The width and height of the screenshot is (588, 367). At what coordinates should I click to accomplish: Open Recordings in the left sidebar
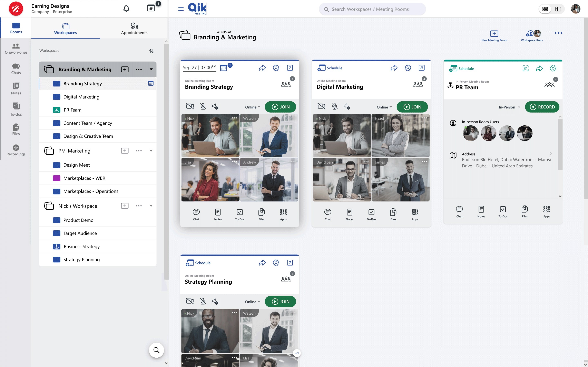pos(16,150)
